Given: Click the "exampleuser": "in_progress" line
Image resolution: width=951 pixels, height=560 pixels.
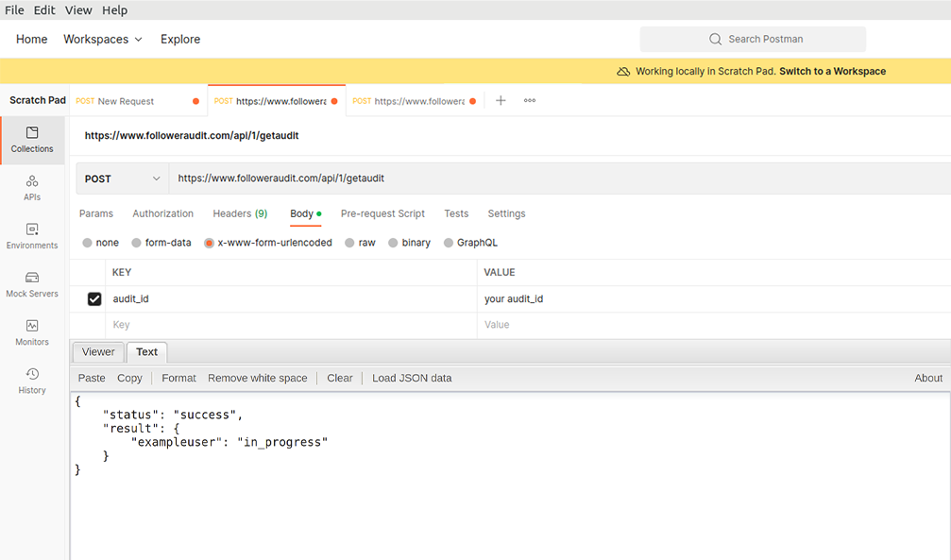Looking at the screenshot, I should coord(229,442).
